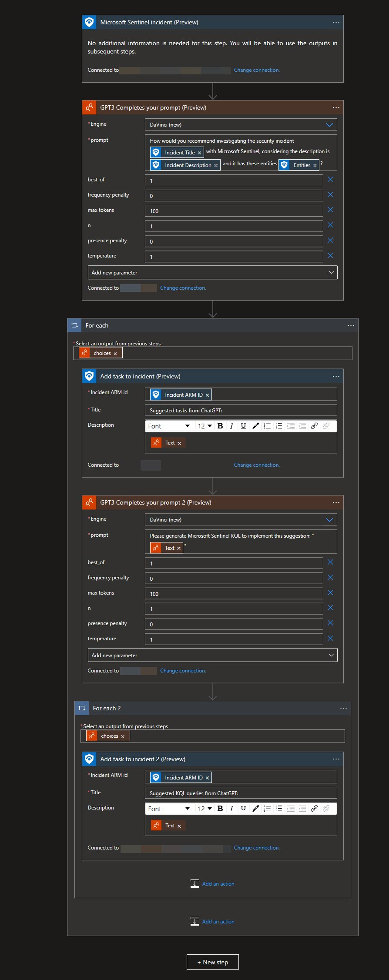Remove frequency penalty parameter in first GPT3 card
This screenshot has height=980, width=389.
(x=331, y=195)
